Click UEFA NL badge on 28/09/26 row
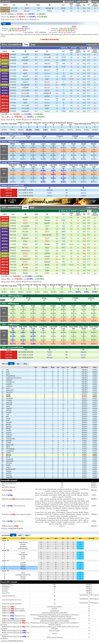The width and height of the screenshot is (99, 644). [x=4, y=54]
